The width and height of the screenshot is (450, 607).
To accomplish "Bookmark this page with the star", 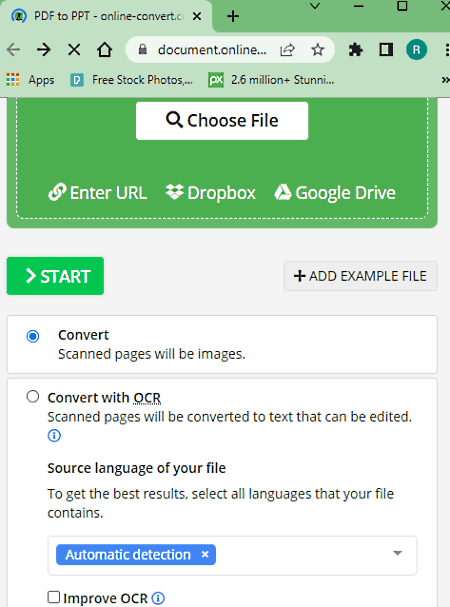I will [318, 50].
